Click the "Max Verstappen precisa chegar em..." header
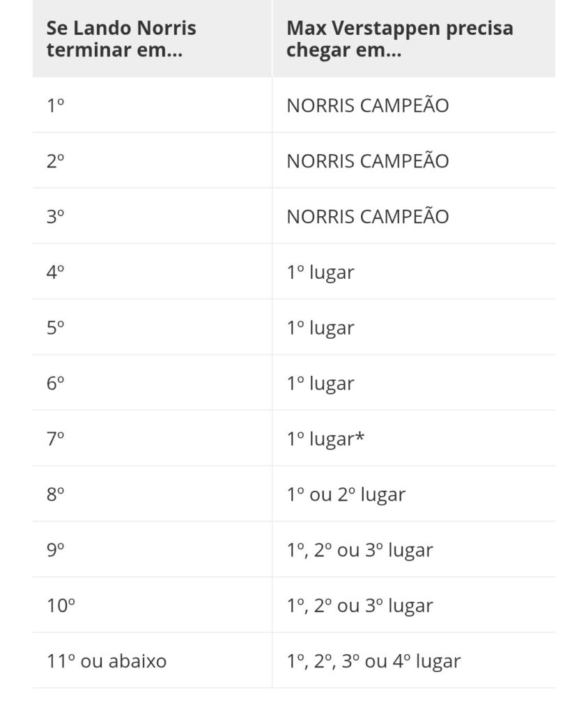Viewport: 588px width, 714px height. pyautogui.click(x=399, y=39)
